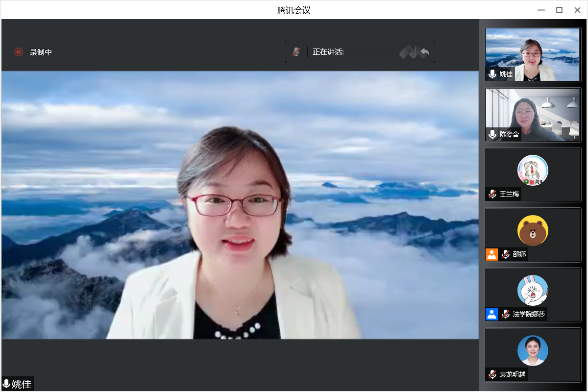Click the orange host badge beside 邵娜
Viewport: 588px width, 392px height.
click(491, 254)
